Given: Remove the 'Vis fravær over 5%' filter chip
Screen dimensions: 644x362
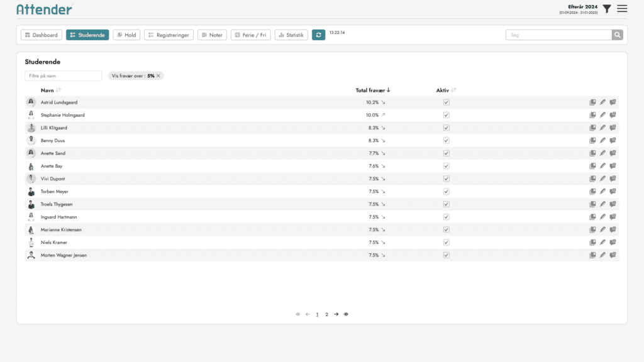Looking at the screenshot, I should pyautogui.click(x=158, y=76).
